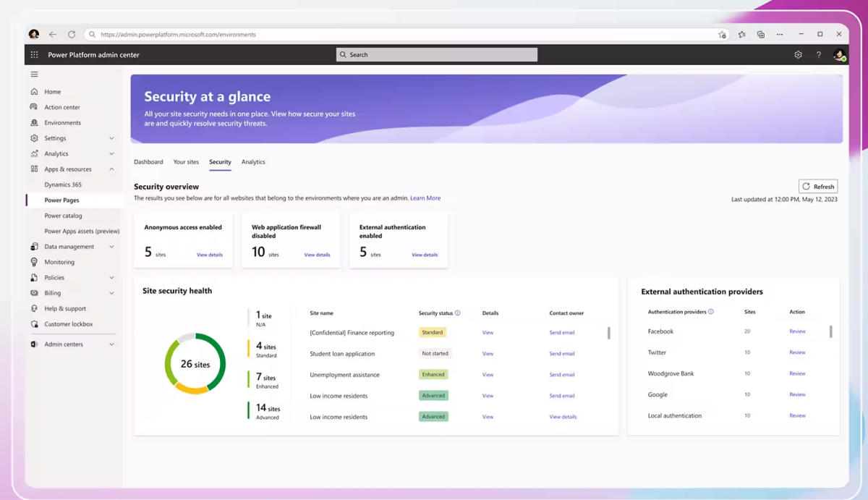Screen dimensions: 868x500
Task: Collapse the Apps & resources section
Action: 112,169
